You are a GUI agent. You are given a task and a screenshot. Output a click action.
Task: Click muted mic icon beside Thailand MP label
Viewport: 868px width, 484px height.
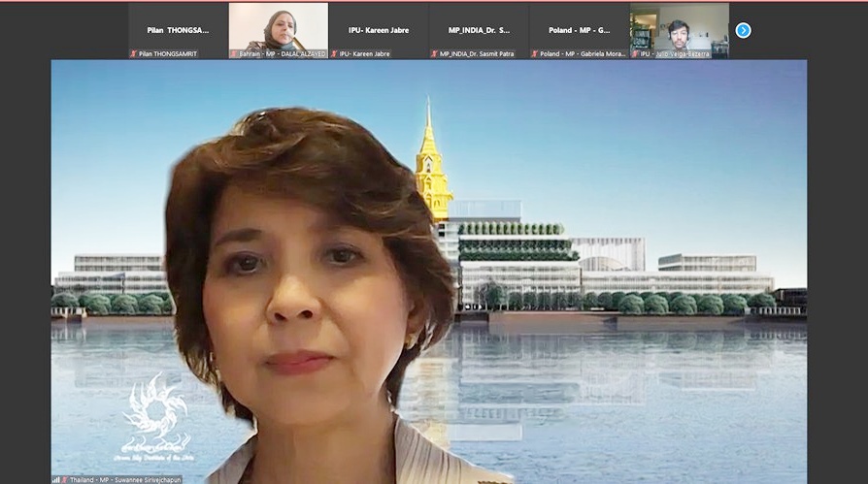(66, 479)
